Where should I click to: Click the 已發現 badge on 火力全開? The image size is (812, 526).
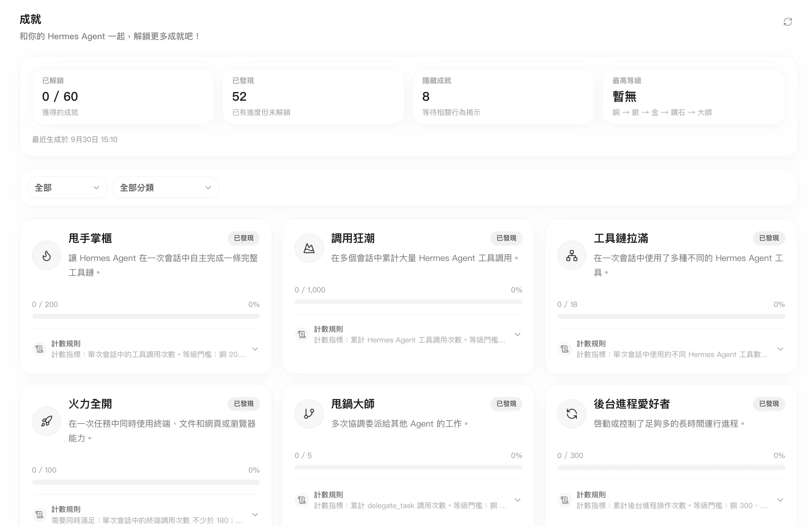tap(244, 404)
